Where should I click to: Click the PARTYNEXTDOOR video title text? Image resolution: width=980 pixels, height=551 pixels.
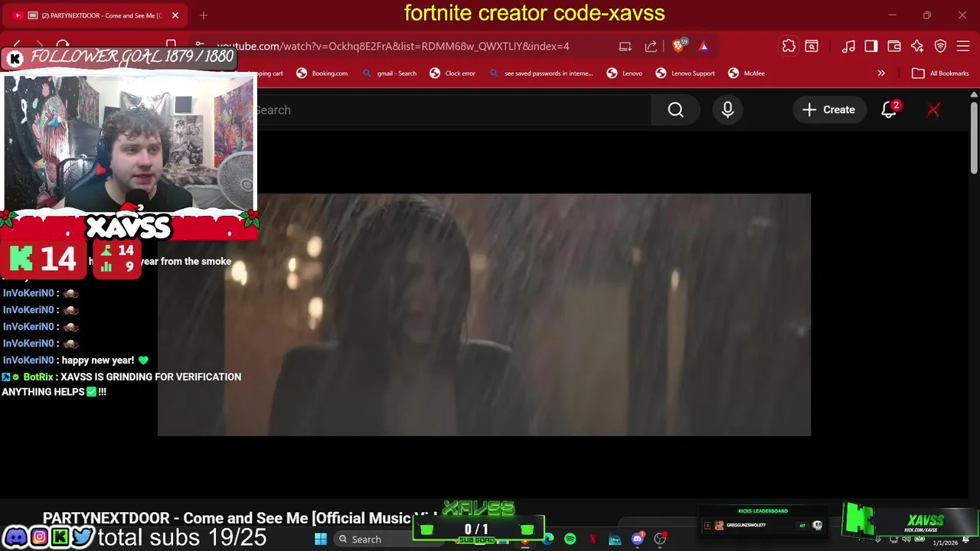[240, 518]
